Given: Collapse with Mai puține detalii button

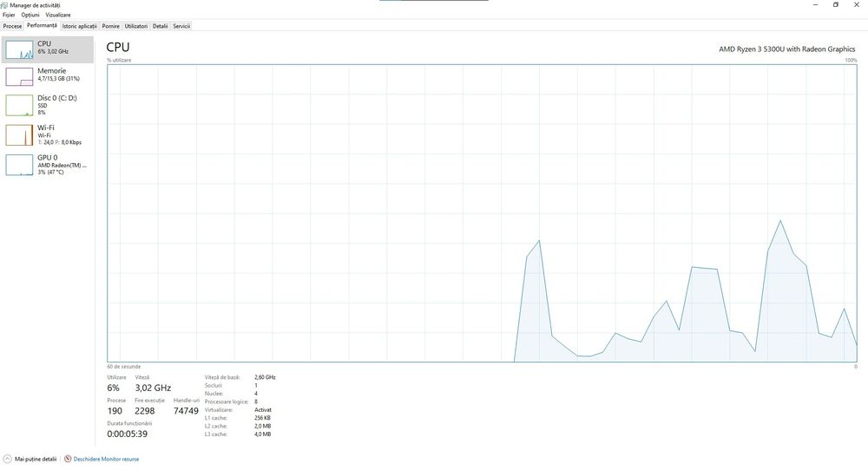Looking at the screenshot, I should click(x=30, y=459).
